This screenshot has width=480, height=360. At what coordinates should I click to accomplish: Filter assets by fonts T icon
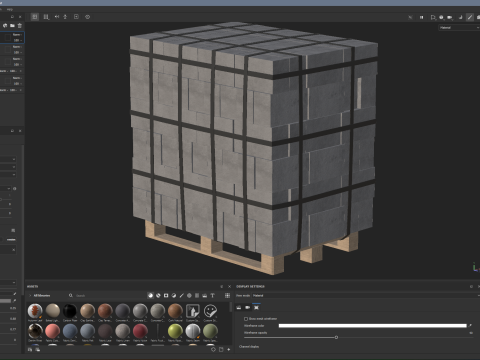212,295
